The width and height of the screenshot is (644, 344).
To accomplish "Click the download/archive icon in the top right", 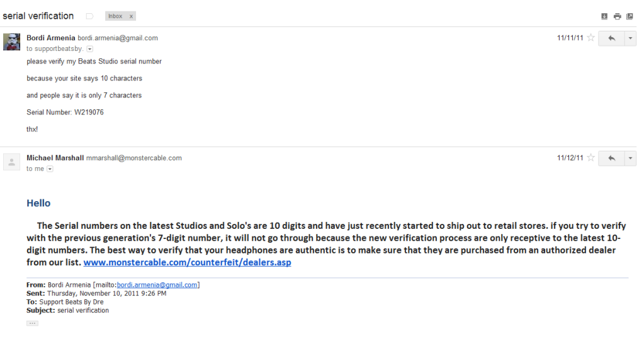I will tap(604, 16).
